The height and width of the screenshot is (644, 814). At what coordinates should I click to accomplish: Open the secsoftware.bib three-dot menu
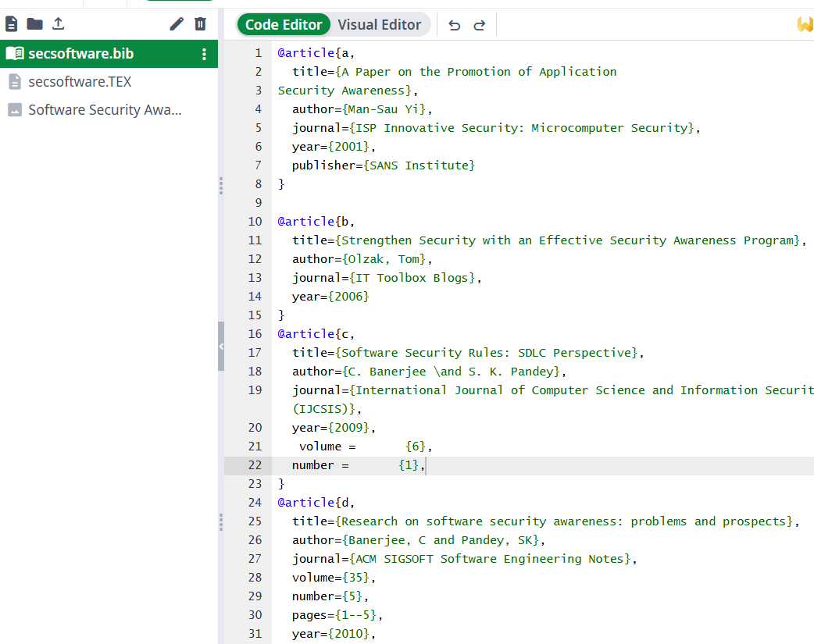point(204,54)
